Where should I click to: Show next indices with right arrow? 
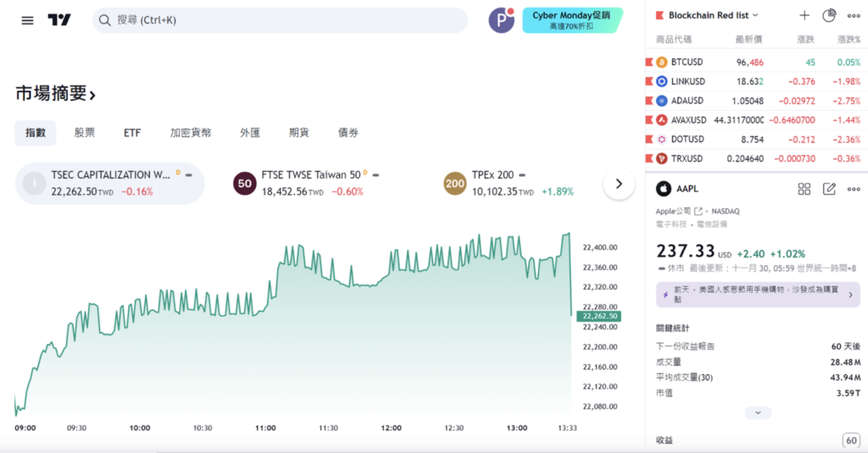pyautogui.click(x=619, y=184)
